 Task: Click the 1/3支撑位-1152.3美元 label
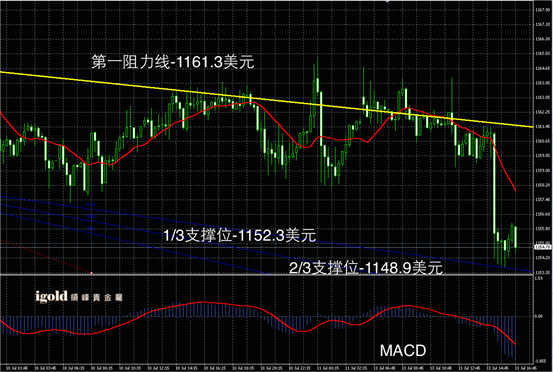coord(239,235)
